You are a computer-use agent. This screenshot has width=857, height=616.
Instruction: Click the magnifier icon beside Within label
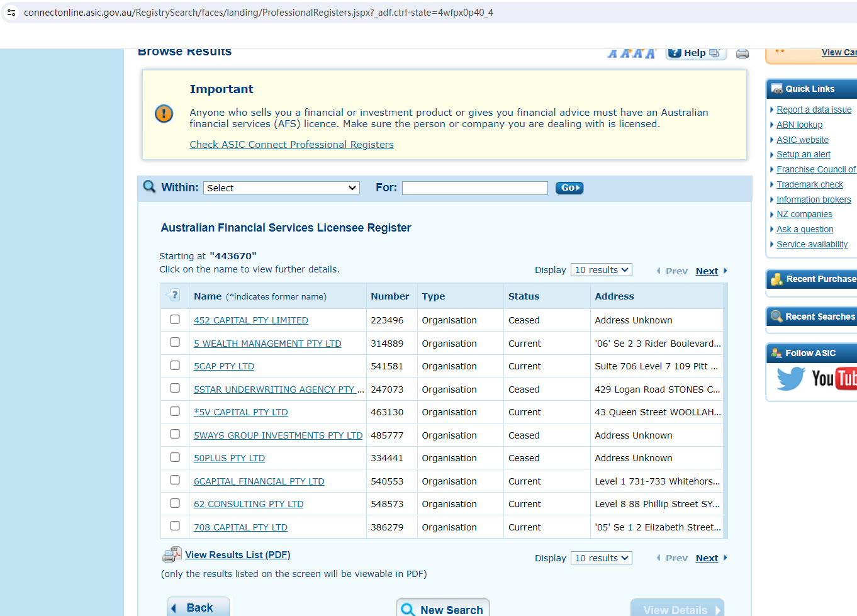pos(149,187)
